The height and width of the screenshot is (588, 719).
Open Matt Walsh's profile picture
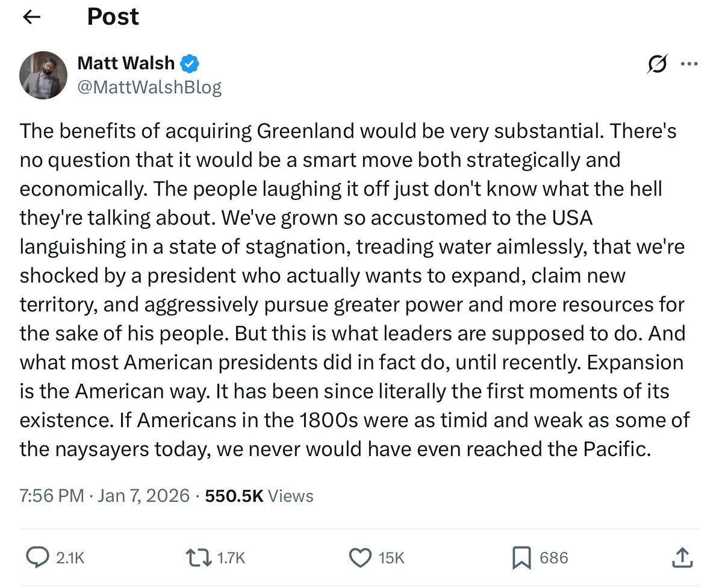tap(43, 75)
